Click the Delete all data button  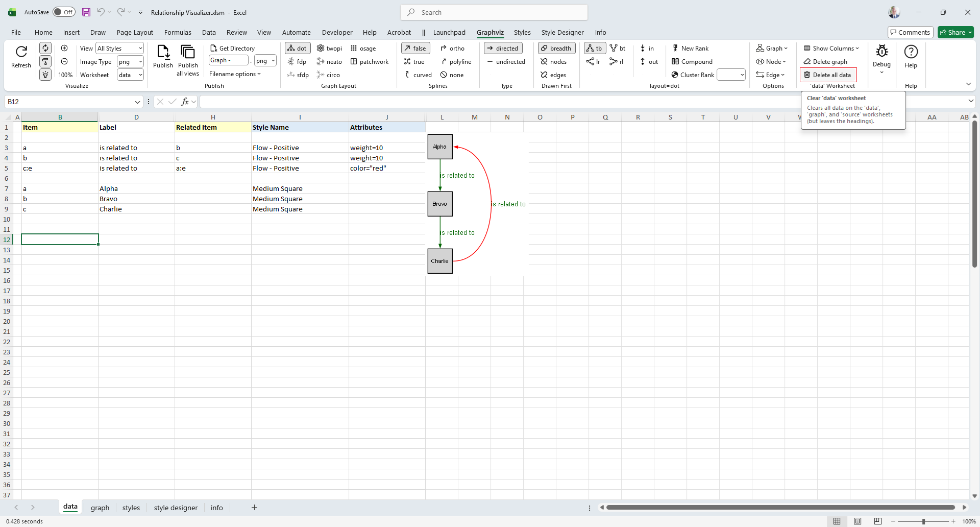tap(828, 75)
